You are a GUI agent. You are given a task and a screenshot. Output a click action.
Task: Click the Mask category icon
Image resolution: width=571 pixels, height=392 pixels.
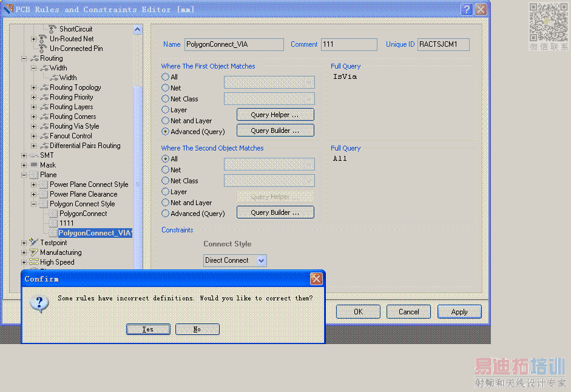coord(34,165)
